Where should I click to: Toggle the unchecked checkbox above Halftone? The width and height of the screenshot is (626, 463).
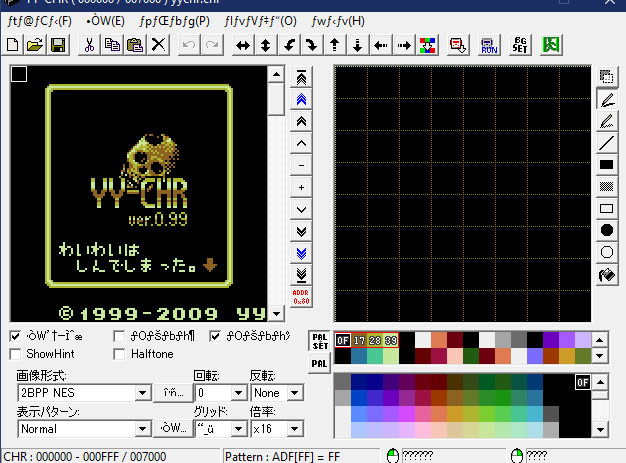click(x=119, y=336)
